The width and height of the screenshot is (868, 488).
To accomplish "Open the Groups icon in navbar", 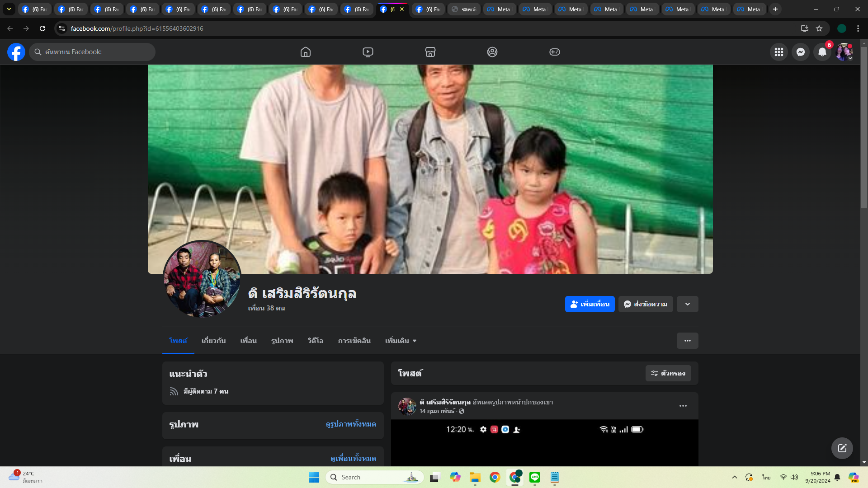I will click(x=492, y=52).
